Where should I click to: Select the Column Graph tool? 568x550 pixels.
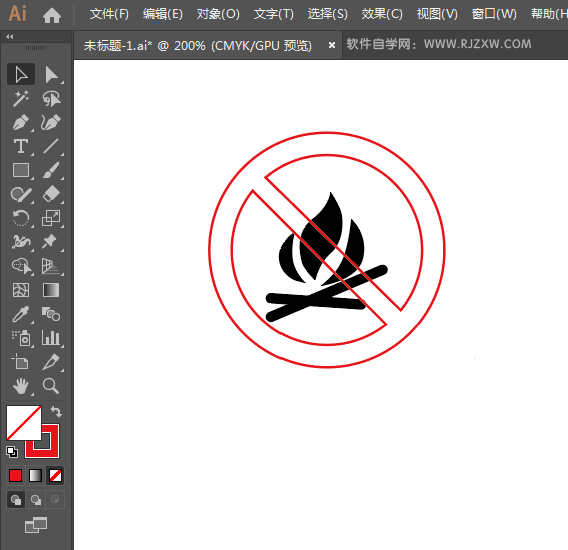pyautogui.click(x=51, y=338)
